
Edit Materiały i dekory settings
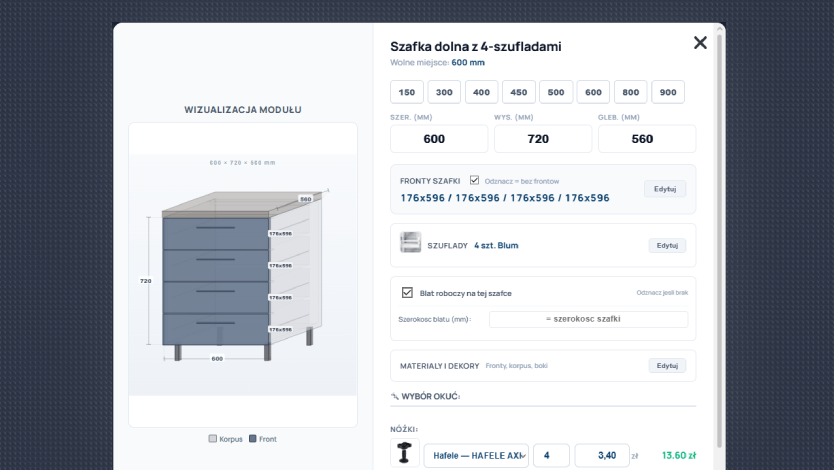667,365
